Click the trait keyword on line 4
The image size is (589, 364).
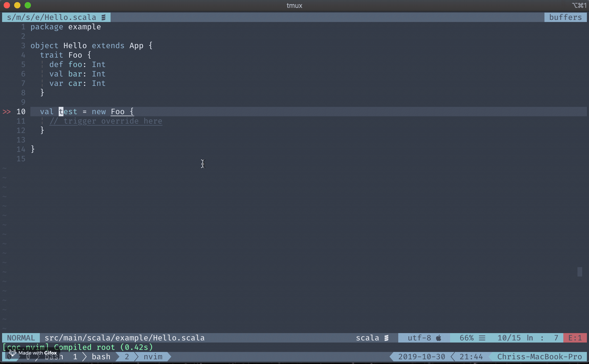click(x=52, y=55)
